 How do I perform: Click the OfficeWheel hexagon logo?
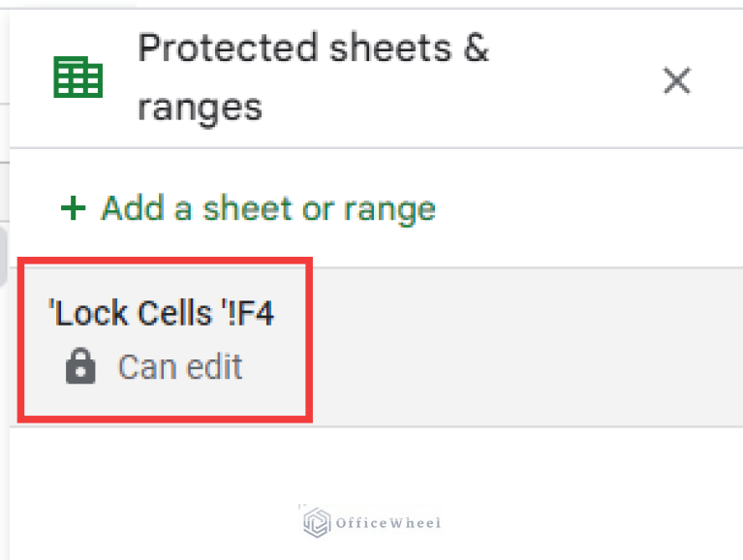tap(316, 523)
